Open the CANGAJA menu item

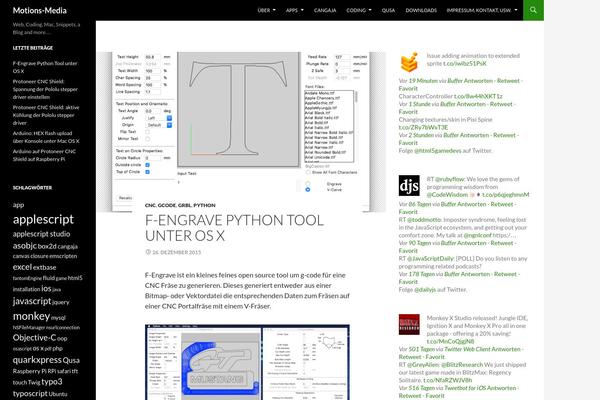[x=325, y=10]
